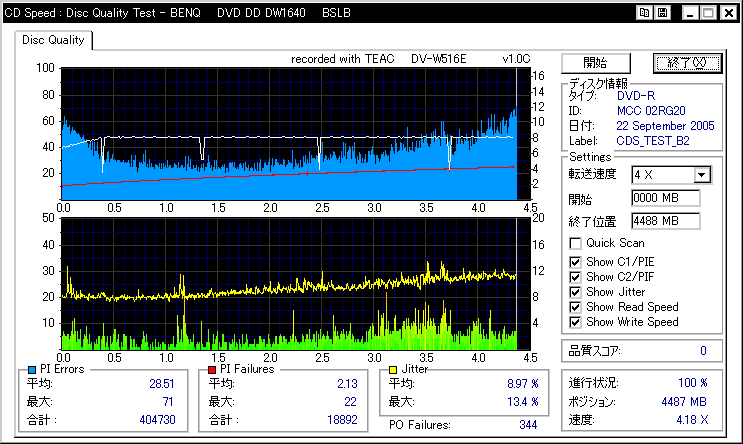Click the copy icon in title bar
Viewport: 743px width, 444px height.
[x=644, y=13]
